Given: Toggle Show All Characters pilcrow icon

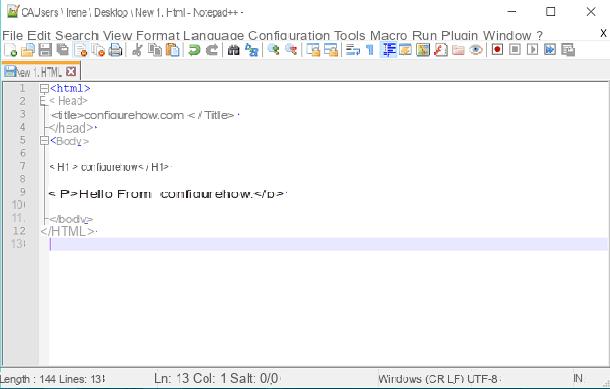Looking at the screenshot, I should (x=370, y=50).
